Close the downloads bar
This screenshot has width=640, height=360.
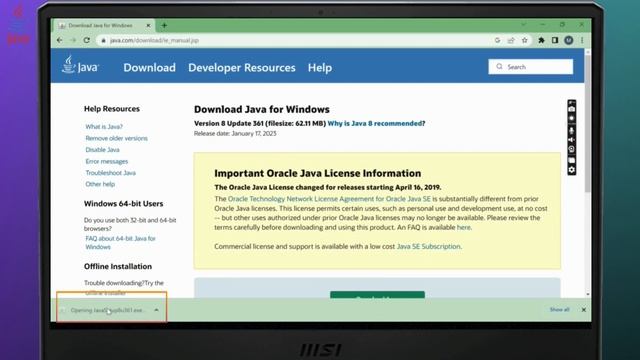coord(584,310)
